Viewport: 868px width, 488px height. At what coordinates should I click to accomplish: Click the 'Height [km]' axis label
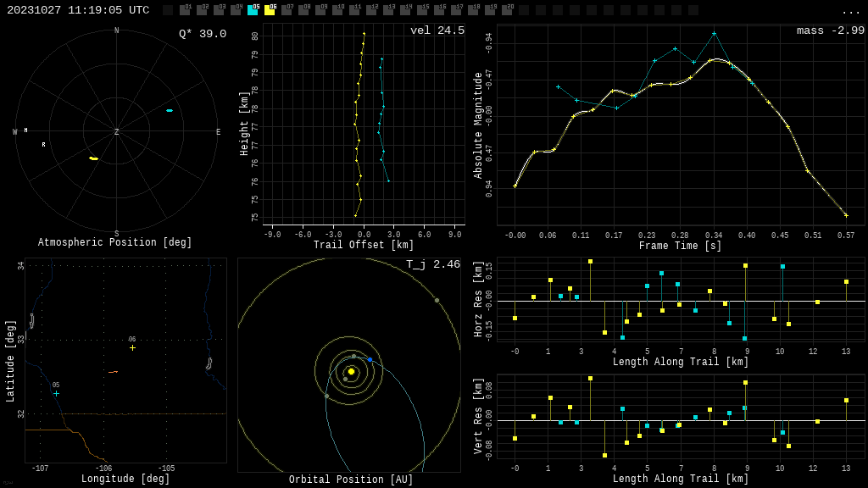click(244, 124)
